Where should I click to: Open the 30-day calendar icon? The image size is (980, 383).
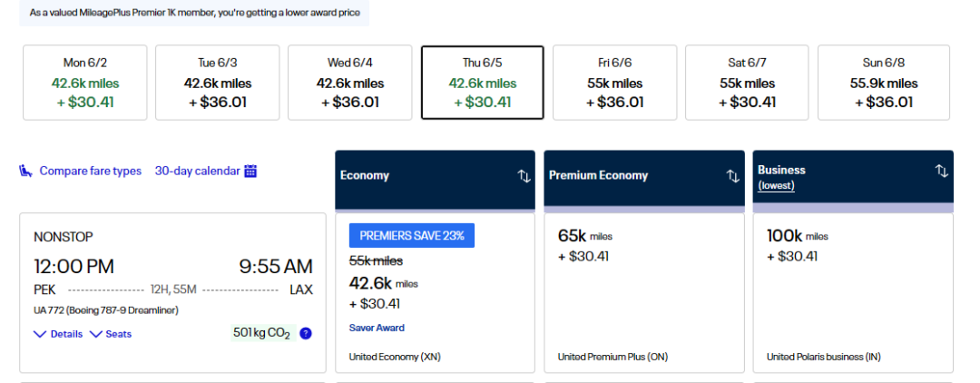[x=251, y=171]
